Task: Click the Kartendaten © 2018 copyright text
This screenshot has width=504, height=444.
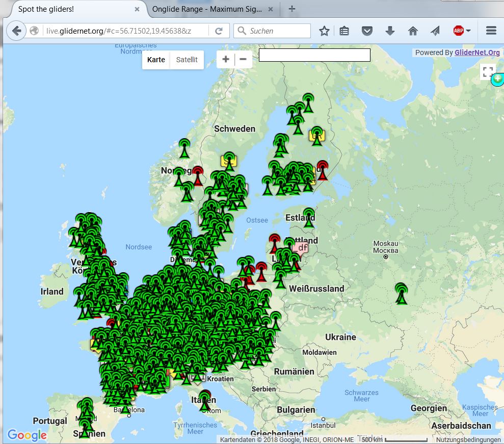Action: point(287,439)
